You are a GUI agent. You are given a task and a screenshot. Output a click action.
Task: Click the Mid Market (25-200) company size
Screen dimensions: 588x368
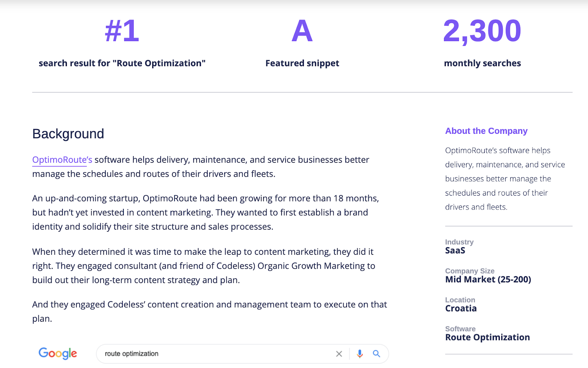(488, 280)
